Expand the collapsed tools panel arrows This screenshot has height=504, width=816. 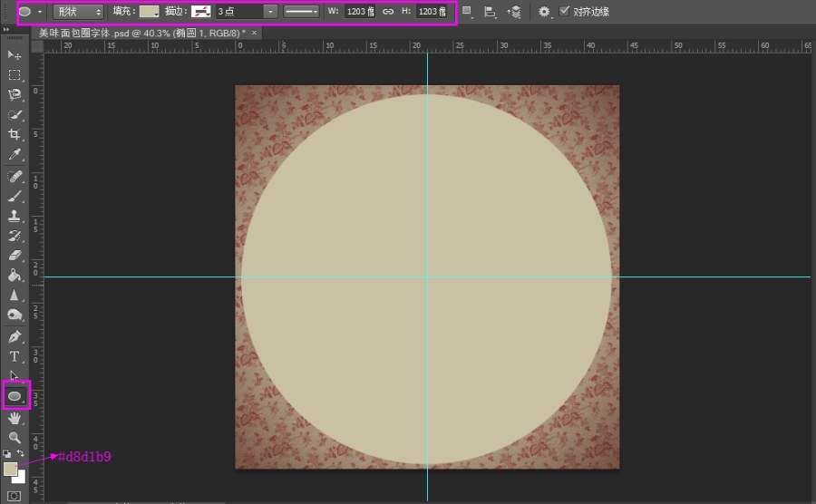point(6,30)
